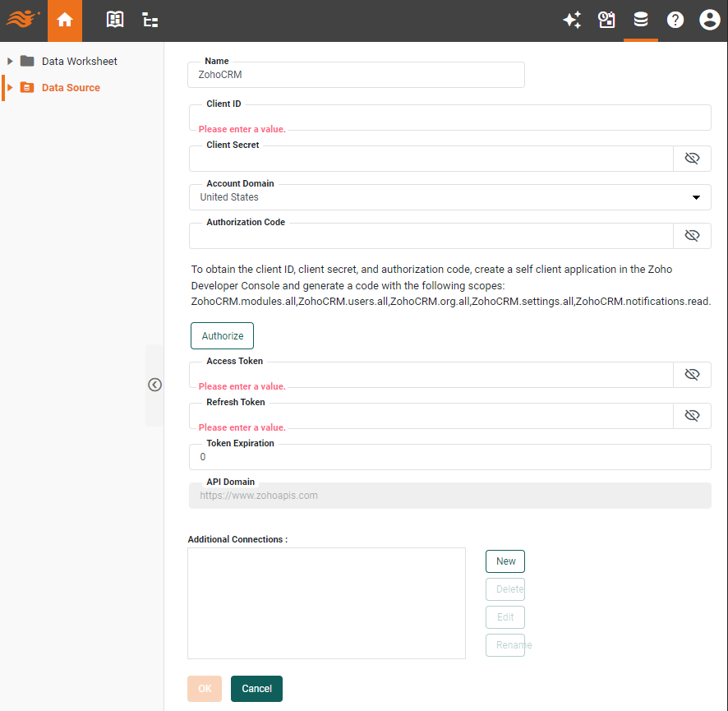Open the user profile icon
The height and width of the screenshot is (711, 728).
709,20
